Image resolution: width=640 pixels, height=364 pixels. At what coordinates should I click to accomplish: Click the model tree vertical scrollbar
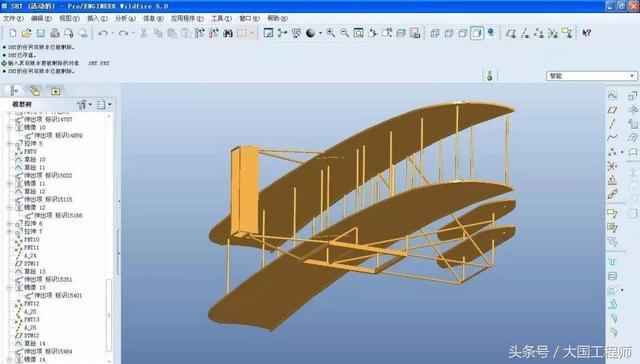click(x=109, y=314)
